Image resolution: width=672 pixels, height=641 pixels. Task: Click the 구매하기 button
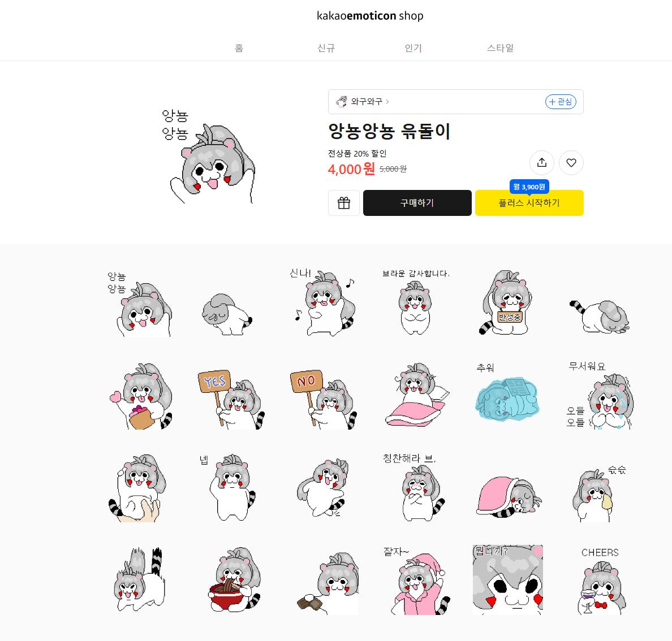[x=417, y=203]
